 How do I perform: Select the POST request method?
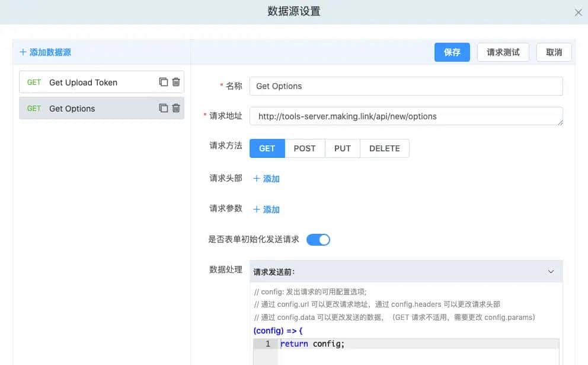click(305, 148)
